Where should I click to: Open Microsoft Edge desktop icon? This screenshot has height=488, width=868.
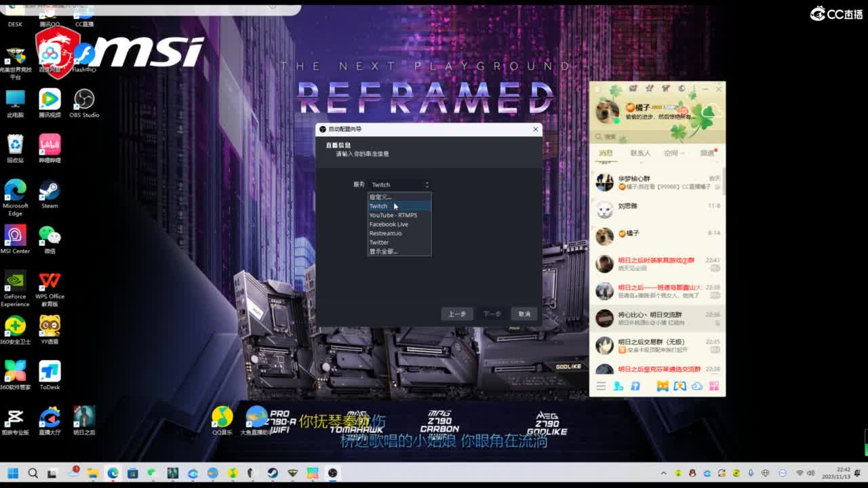click(15, 197)
